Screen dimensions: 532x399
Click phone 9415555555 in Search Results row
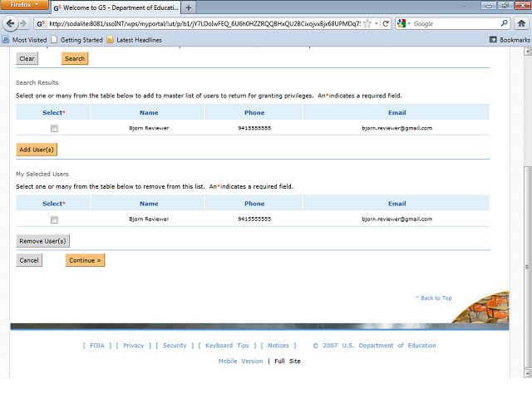tap(254, 128)
